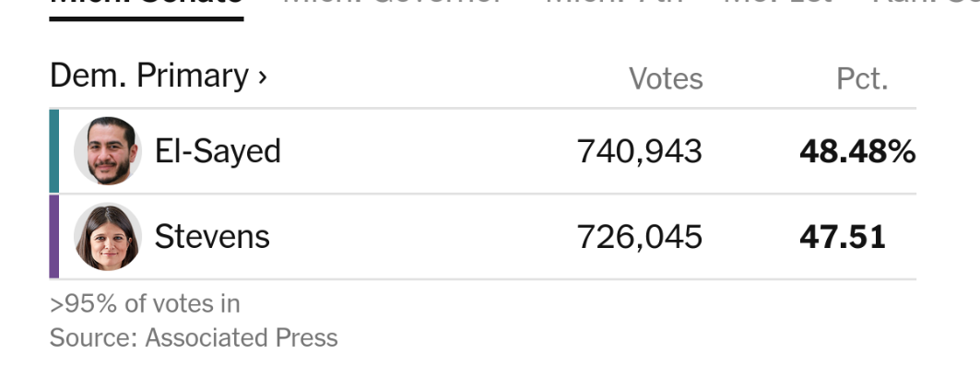Select El-Sayed's 740,943 vote count

[x=640, y=152]
